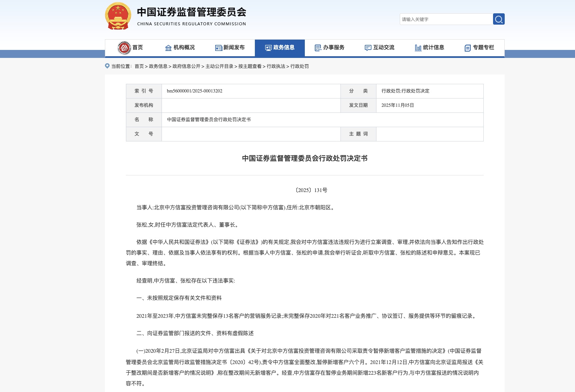This screenshot has width=575, height=392.
Task: Click the category value 行政处罚;行政处罚决定
Action: [x=405, y=91]
